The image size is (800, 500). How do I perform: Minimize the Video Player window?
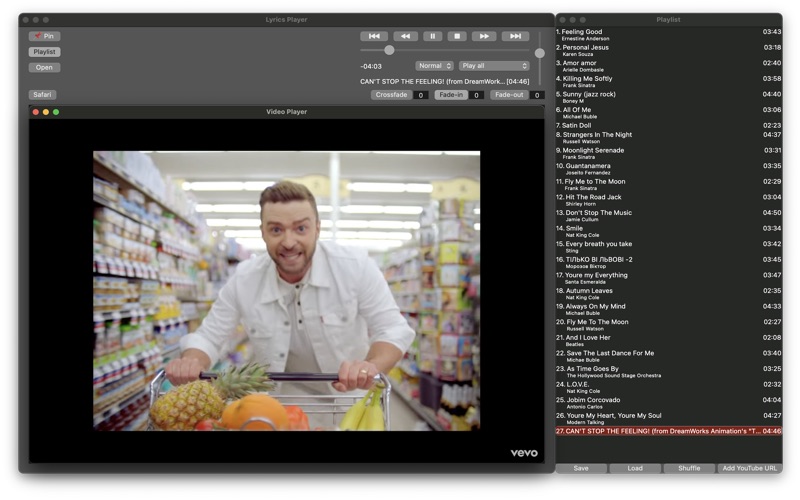click(x=46, y=112)
